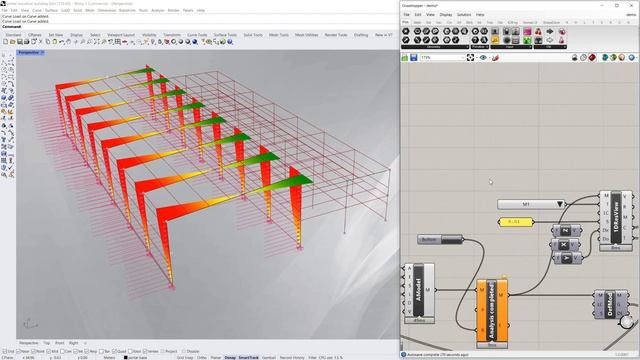Toggle Ortho in Rhino status bar

pyautogui.click(x=202, y=358)
